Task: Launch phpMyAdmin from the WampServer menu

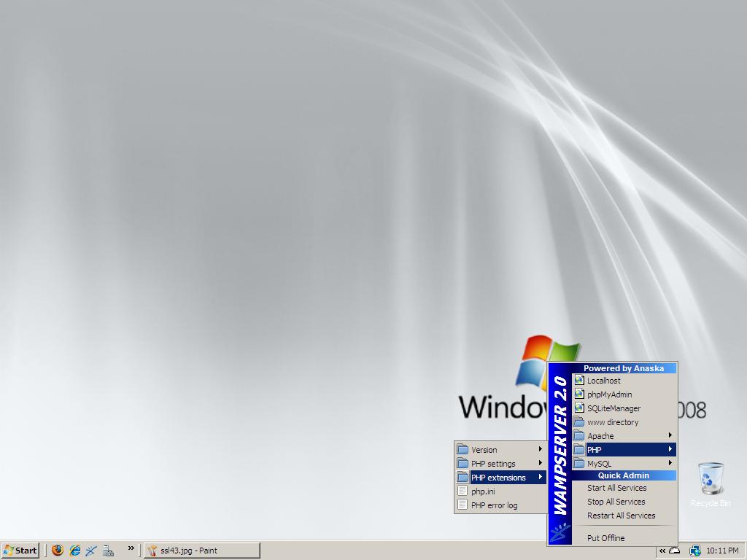Action: [x=609, y=394]
